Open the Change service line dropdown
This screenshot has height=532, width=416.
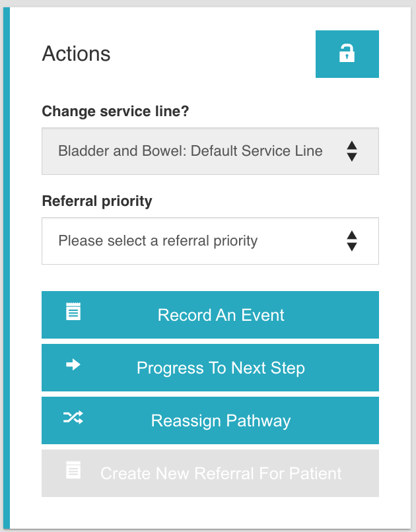tap(210, 151)
